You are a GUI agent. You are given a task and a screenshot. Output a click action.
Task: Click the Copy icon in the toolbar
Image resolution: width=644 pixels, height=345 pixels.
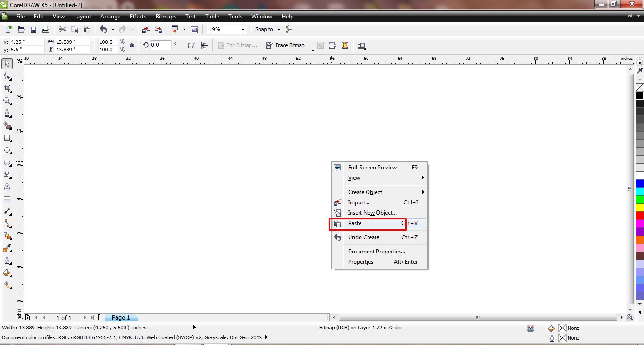pyautogui.click(x=74, y=29)
